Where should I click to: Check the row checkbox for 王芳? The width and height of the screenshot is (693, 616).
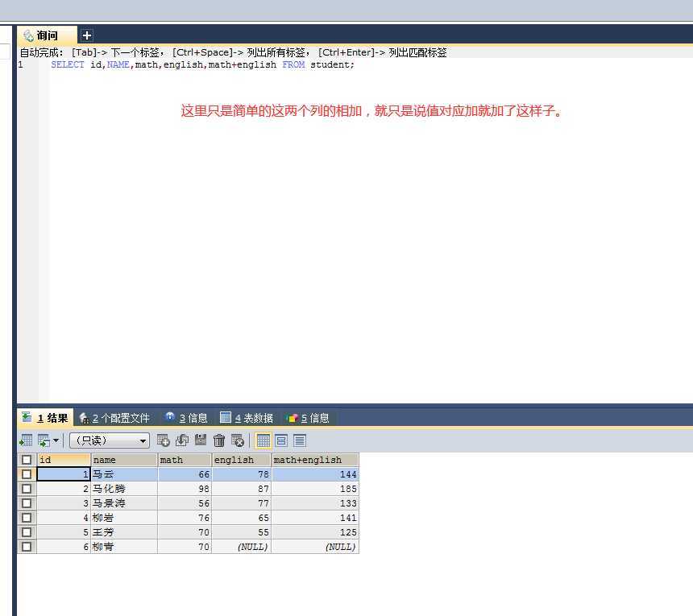[x=27, y=532]
